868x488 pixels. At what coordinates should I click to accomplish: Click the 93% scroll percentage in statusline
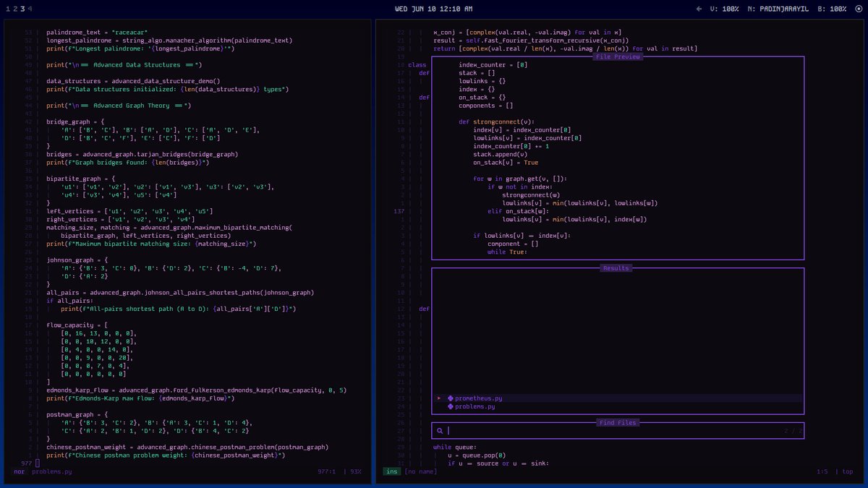(x=355, y=471)
